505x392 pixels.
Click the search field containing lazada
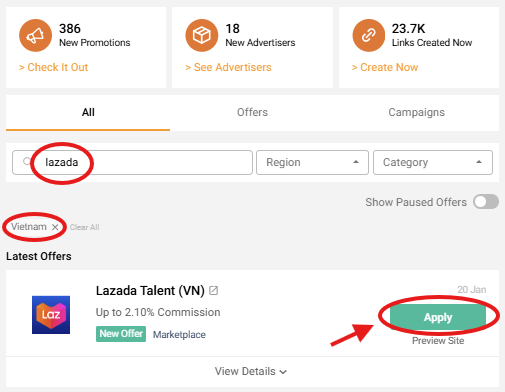(132, 162)
